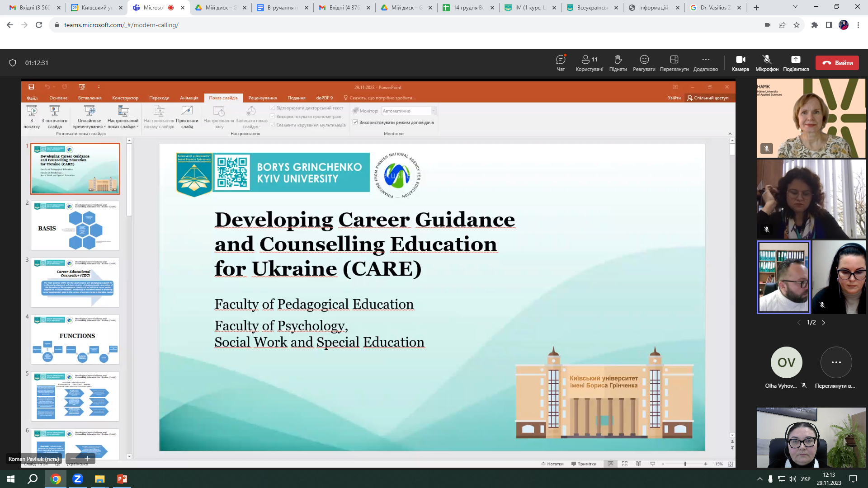Open a new browser tab
This screenshot has width=868, height=488.
[756, 7]
